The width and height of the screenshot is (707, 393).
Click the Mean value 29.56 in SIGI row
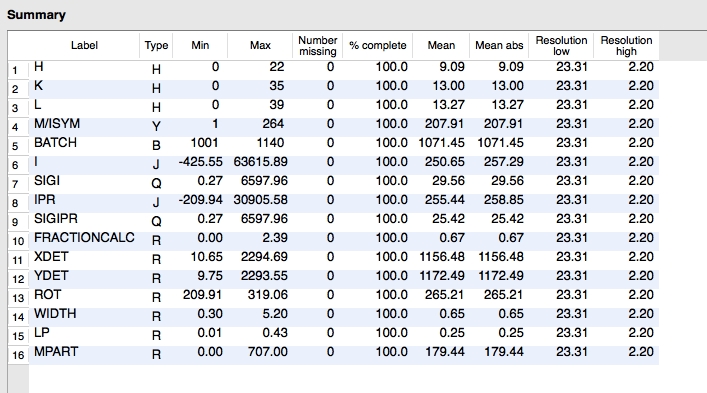click(x=448, y=181)
